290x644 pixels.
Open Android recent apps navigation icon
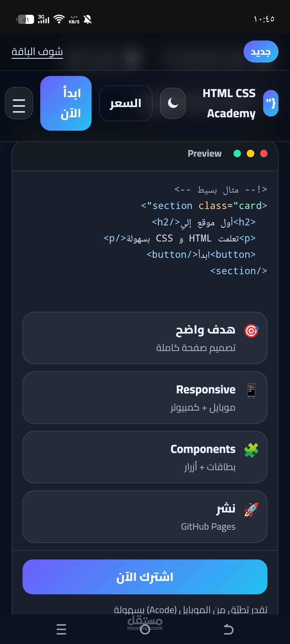pos(61,629)
